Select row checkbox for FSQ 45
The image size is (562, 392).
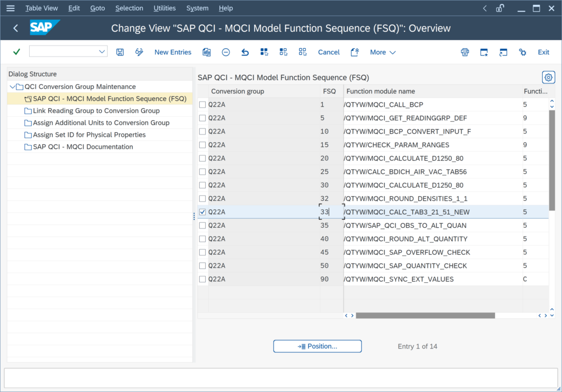click(x=203, y=252)
